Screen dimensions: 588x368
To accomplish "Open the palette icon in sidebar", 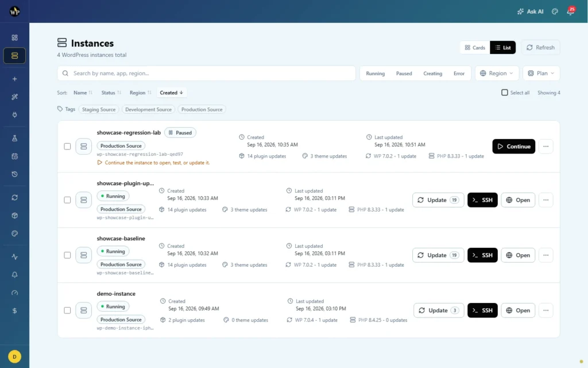I will pos(14,233).
